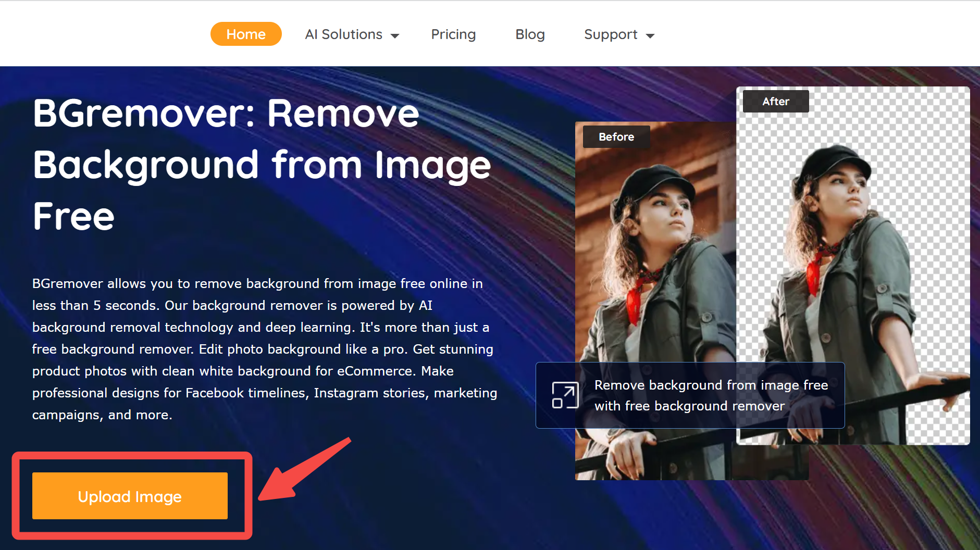
Task: Expand the Support dropdown arrow
Action: pos(650,36)
